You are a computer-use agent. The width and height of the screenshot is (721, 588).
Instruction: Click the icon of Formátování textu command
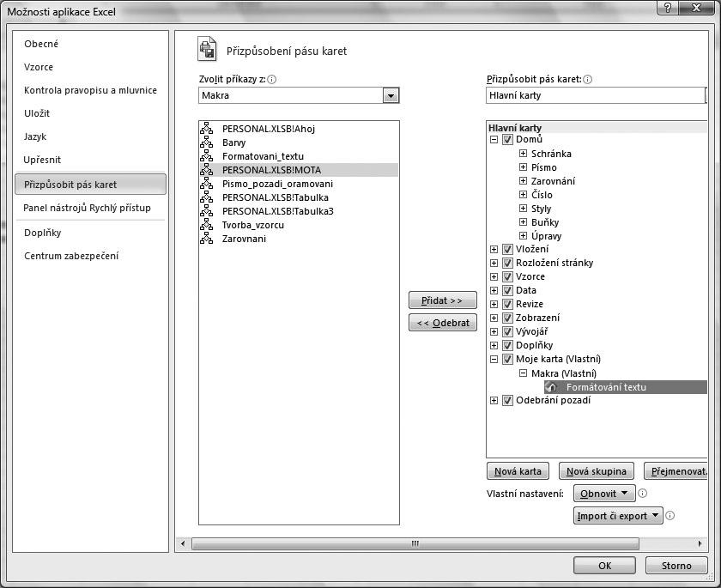pos(551,387)
